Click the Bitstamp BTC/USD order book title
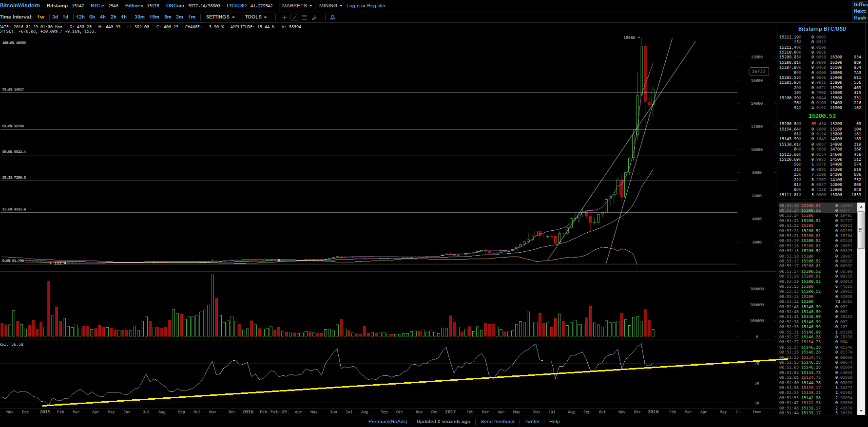The width and height of the screenshot is (868, 427). click(x=822, y=29)
